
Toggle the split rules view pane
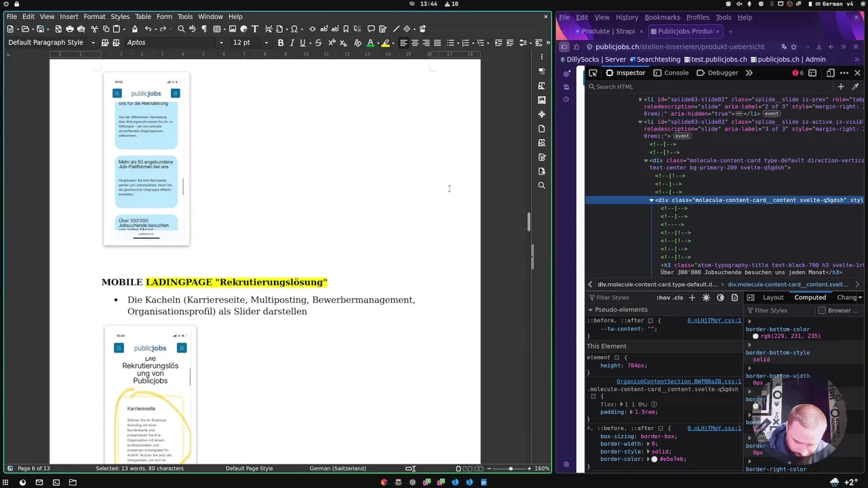pos(751,298)
